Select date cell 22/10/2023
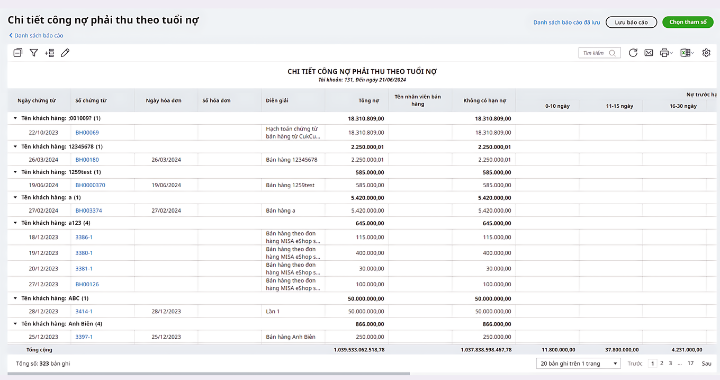The width and height of the screenshot is (720, 380). (x=43, y=133)
